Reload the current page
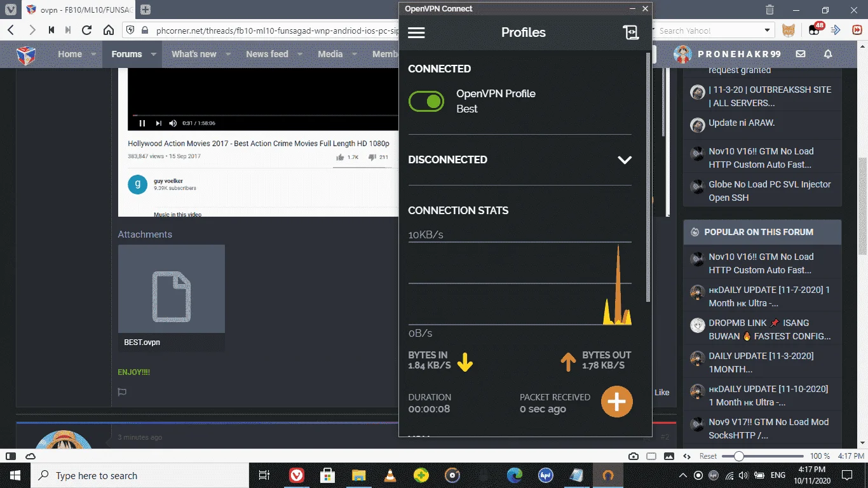 coord(87,30)
